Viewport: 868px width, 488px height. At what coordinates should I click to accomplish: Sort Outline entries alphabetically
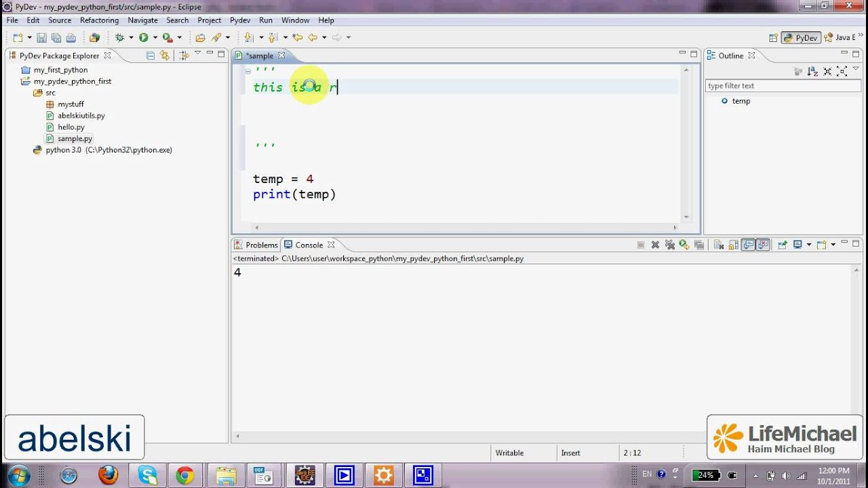pos(812,71)
